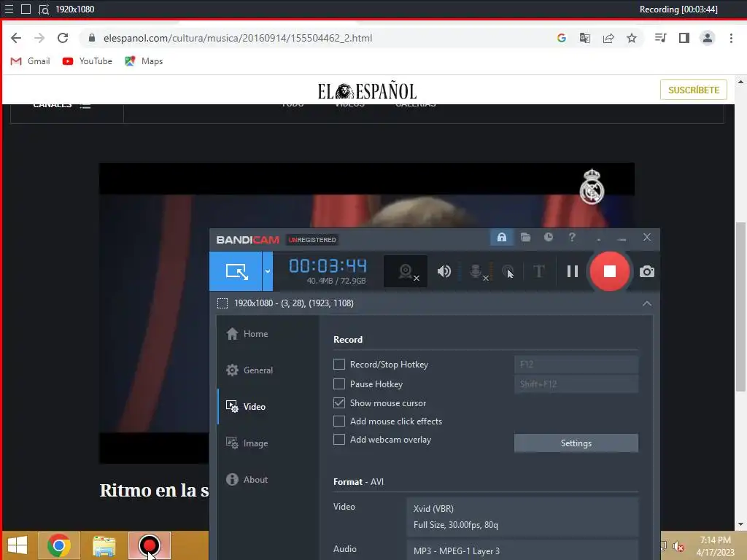Open the scheduled recording clock icon
The height and width of the screenshot is (560, 747).
(549, 237)
